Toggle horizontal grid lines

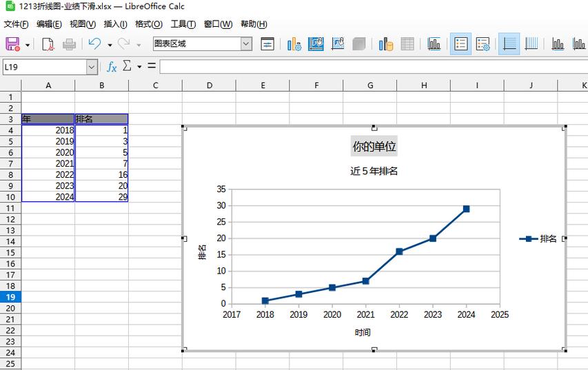click(x=509, y=44)
